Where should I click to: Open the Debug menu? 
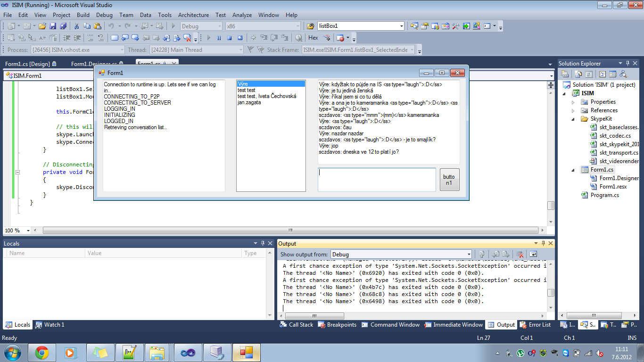[x=104, y=15]
